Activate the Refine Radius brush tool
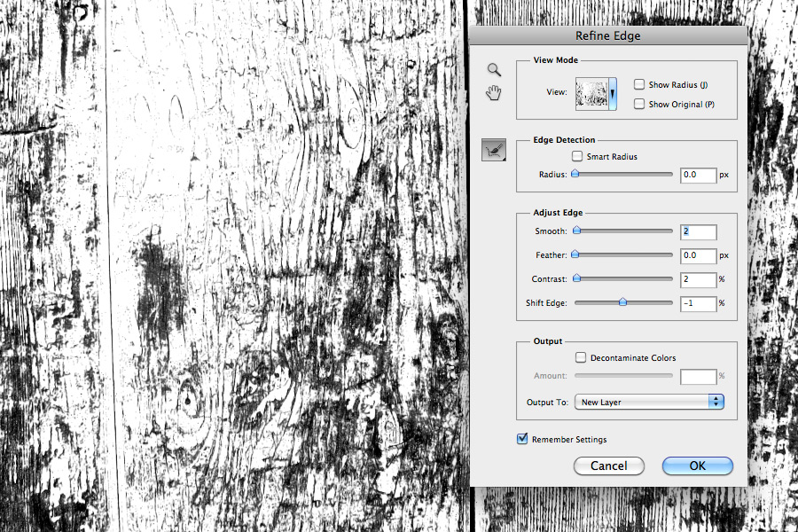 [x=493, y=149]
